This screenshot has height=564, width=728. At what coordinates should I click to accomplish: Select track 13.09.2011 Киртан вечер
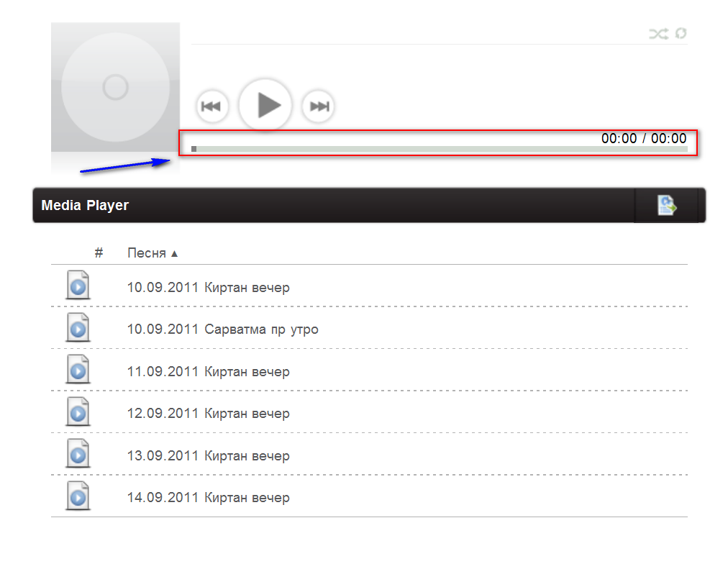pos(209,455)
